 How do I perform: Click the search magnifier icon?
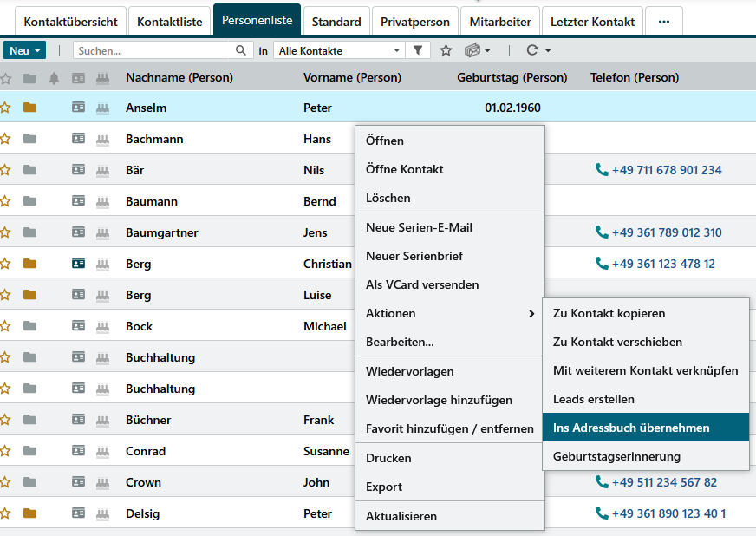241,51
